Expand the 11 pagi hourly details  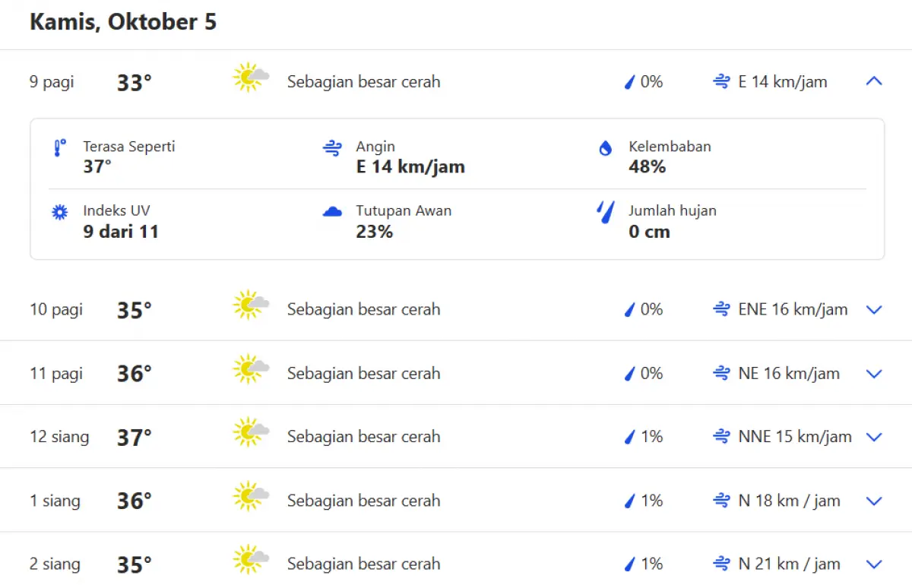click(x=873, y=373)
